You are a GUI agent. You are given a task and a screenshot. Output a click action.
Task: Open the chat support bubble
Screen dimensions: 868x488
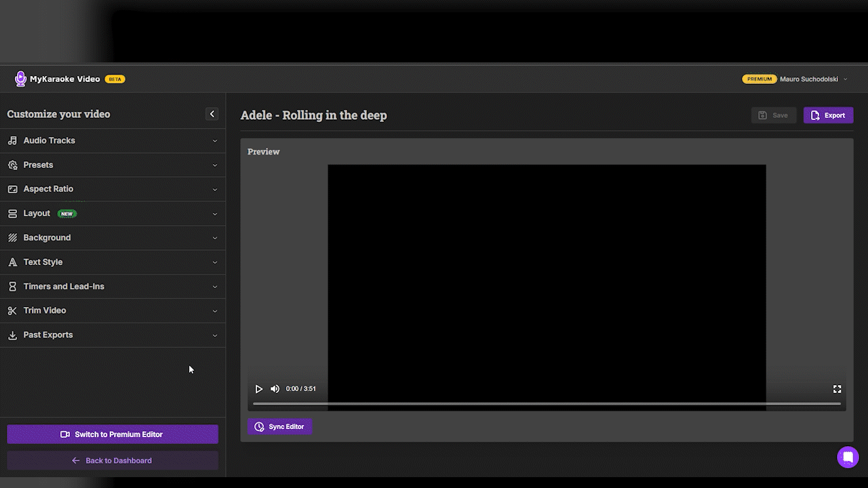tap(848, 457)
